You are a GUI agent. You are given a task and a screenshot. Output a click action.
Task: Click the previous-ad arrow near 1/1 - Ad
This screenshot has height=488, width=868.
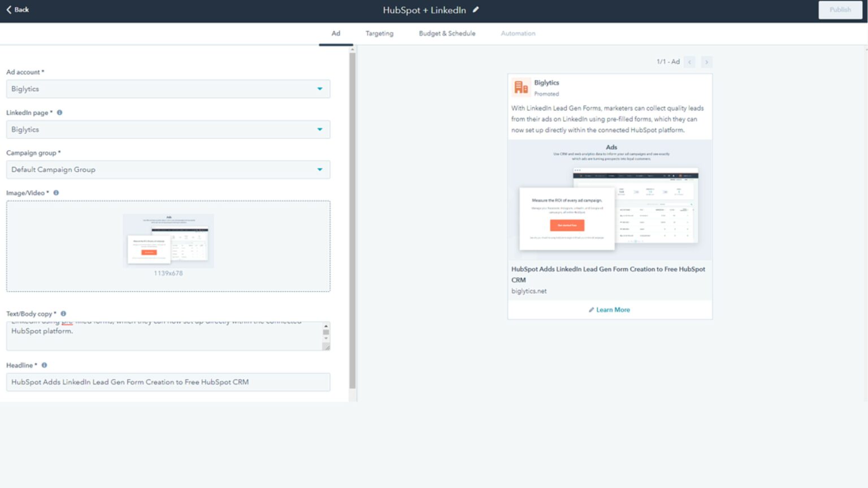pyautogui.click(x=689, y=62)
